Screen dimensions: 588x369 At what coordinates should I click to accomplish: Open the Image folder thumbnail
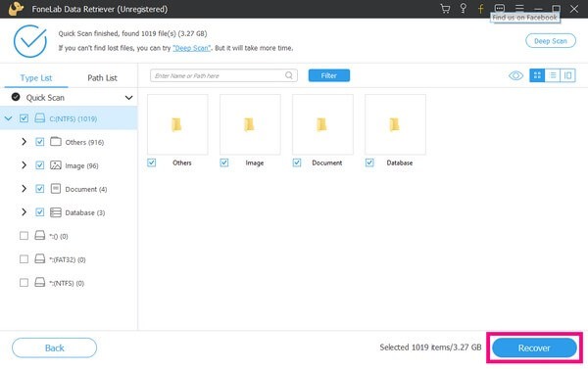(x=250, y=124)
